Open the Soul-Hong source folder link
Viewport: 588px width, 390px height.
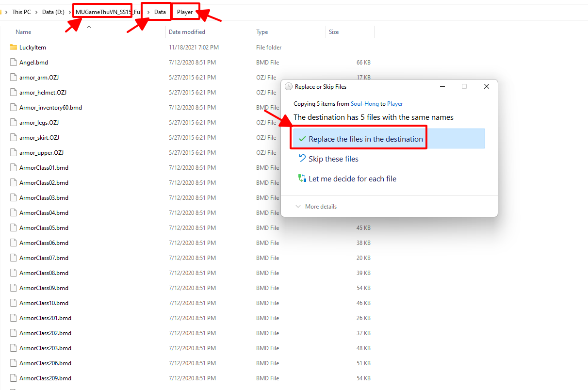pyautogui.click(x=364, y=104)
